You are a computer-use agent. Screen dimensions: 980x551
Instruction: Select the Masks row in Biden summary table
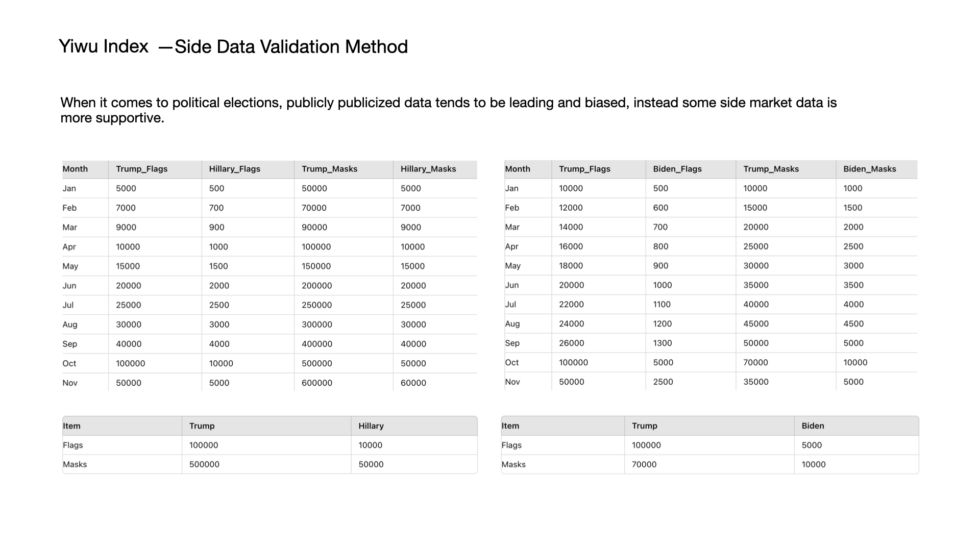click(710, 464)
